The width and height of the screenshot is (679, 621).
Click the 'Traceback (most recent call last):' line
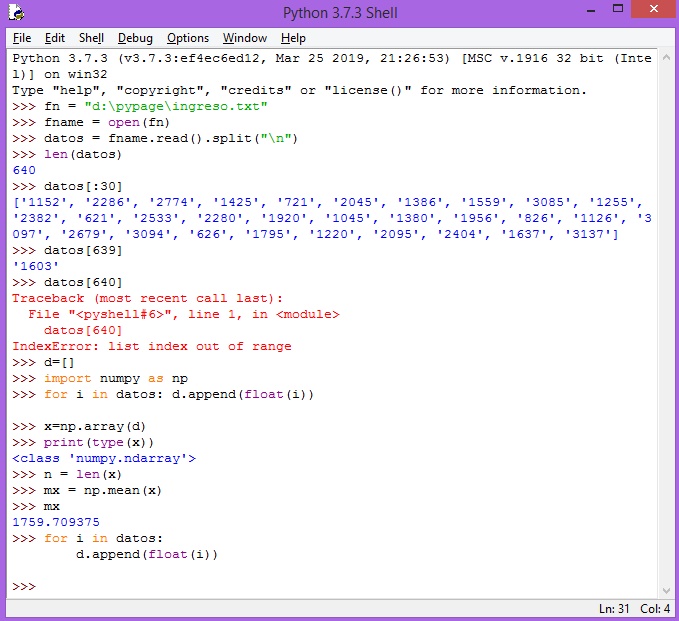[147, 298]
